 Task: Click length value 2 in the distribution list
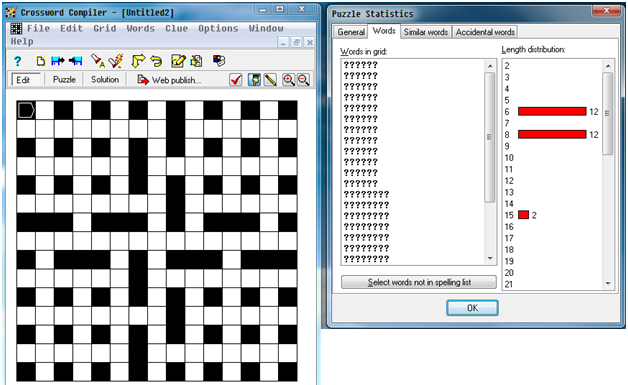coord(507,66)
